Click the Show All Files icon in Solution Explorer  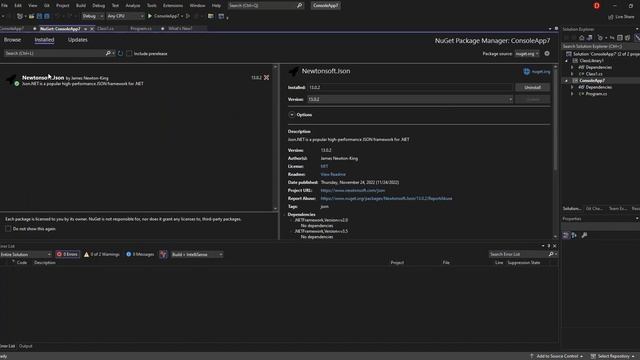[x=628, y=38]
